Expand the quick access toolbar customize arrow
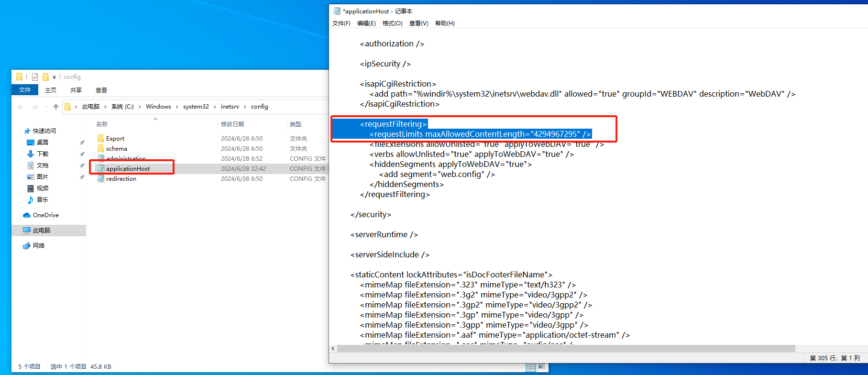Viewport: 868px width, 375px height. coord(54,77)
